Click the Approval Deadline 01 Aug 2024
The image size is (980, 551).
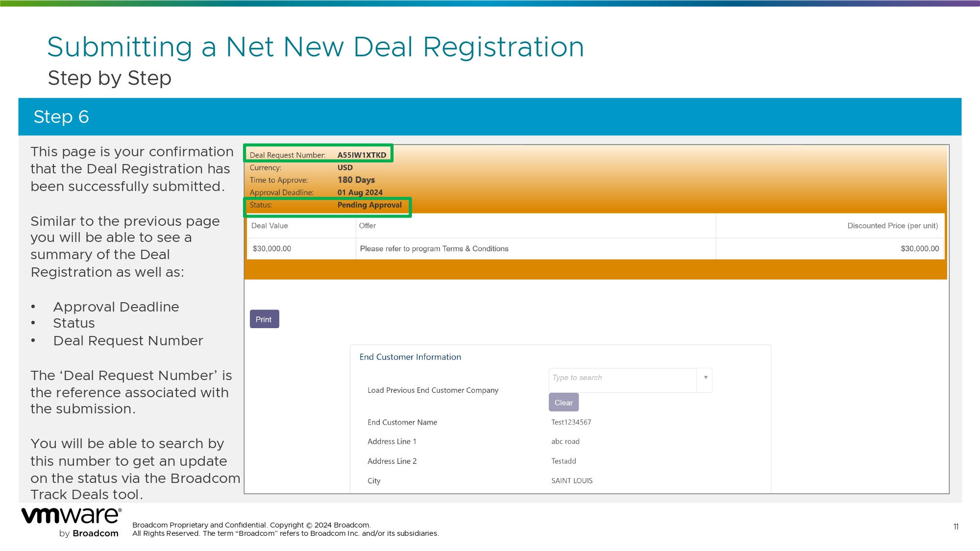(x=360, y=192)
